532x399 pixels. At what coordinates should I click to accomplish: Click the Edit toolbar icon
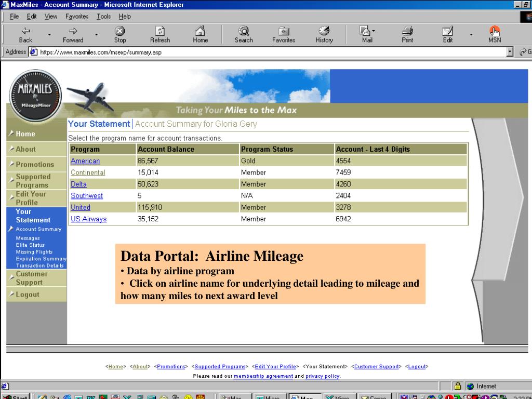pyautogui.click(x=447, y=35)
